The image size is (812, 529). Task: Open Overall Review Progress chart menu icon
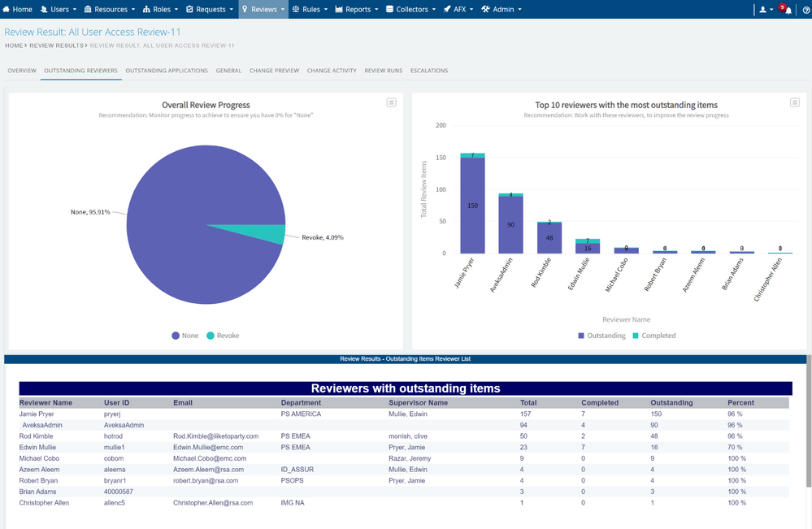tap(391, 102)
